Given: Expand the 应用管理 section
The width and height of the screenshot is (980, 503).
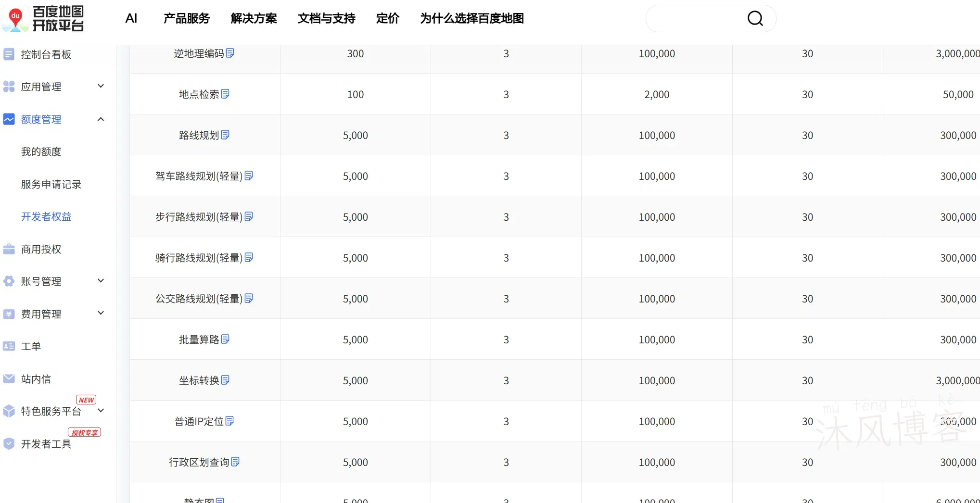Looking at the screenshot, I should pos(101,86).
